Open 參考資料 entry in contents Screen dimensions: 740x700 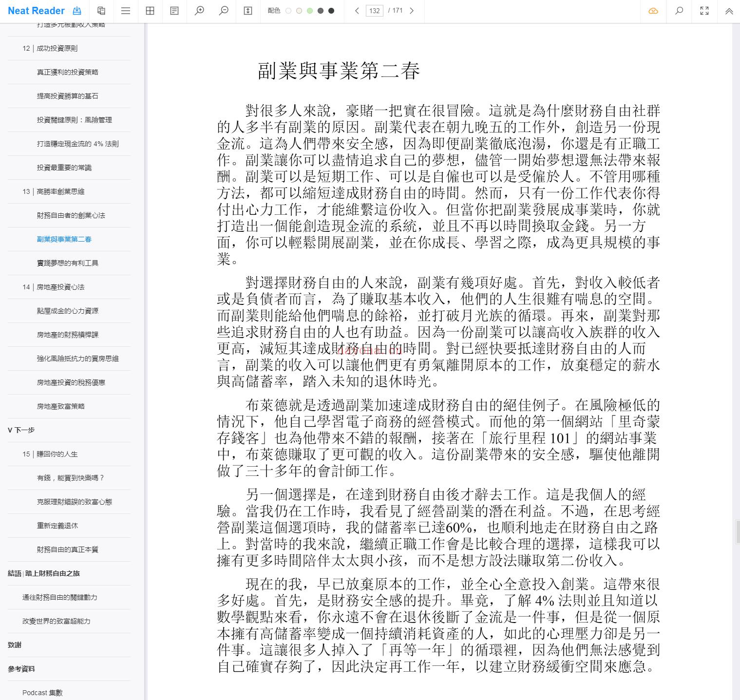click(21, 669)
